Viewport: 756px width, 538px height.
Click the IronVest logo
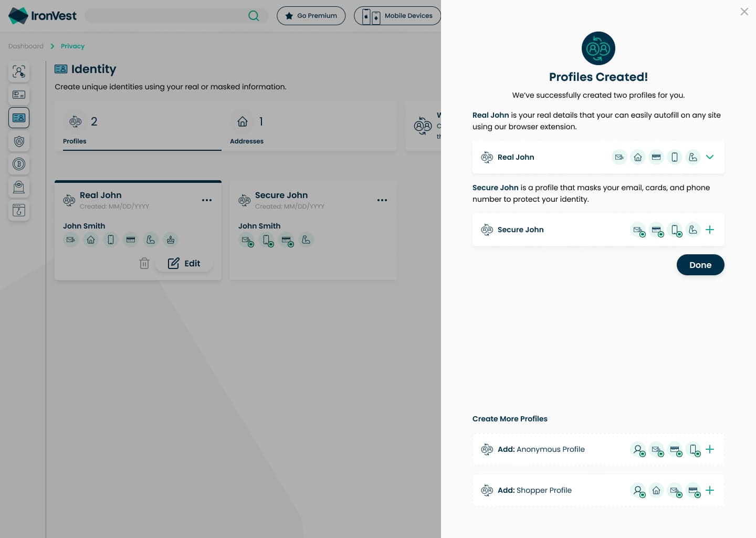click(43, 16)
